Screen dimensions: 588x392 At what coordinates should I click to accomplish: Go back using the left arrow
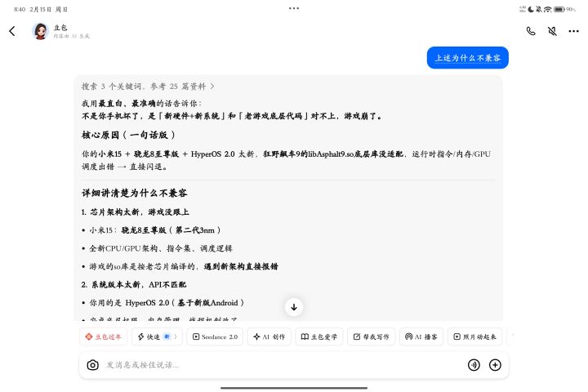12,31
